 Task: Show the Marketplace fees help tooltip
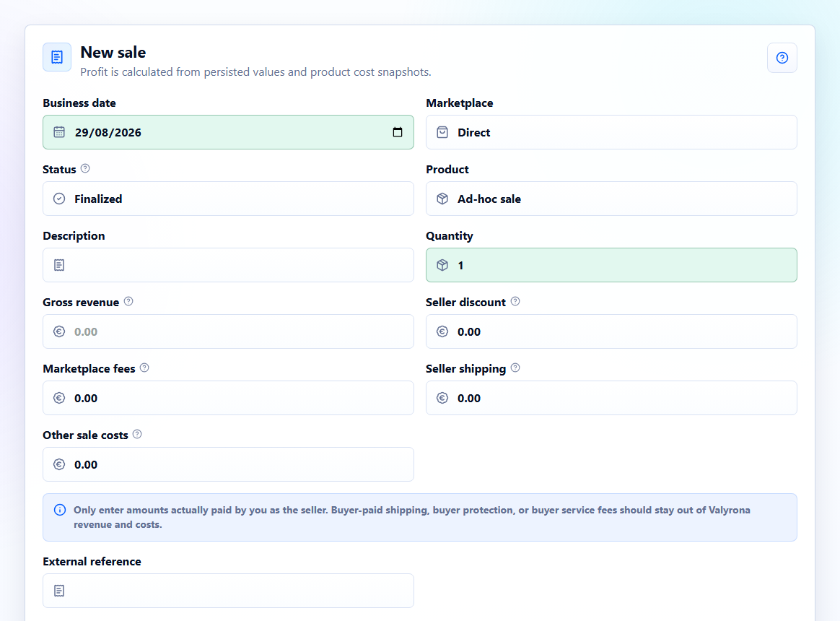point(144,368)
